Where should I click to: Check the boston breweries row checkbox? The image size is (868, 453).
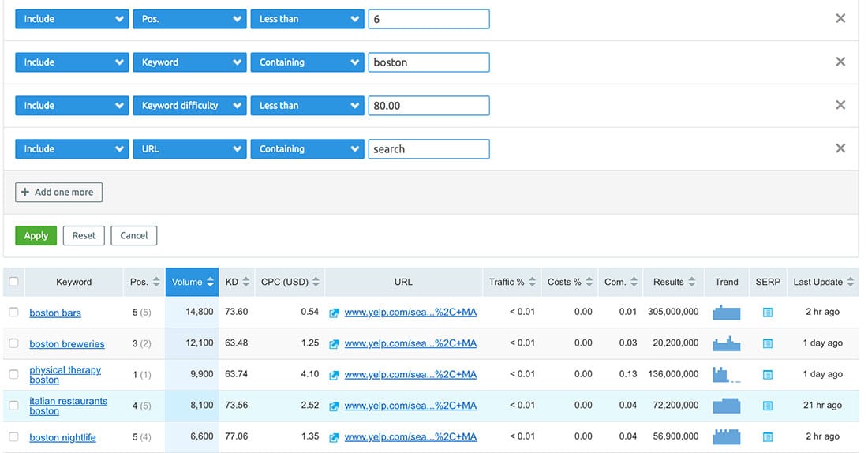[x=13, y=343]
